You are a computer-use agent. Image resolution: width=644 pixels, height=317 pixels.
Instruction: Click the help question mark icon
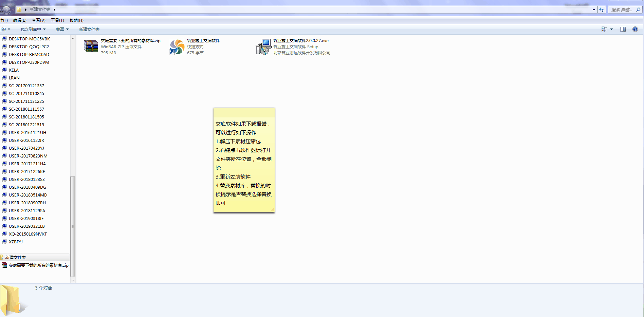tap(635, 30)
